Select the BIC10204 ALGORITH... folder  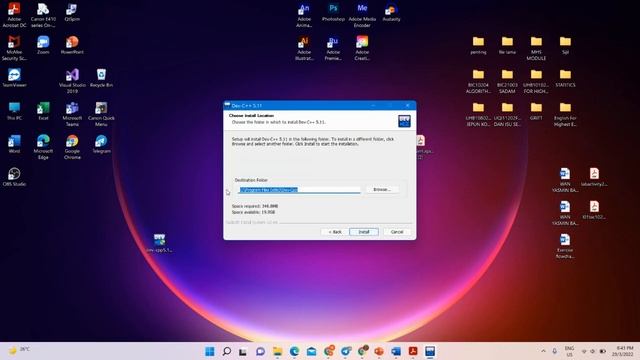point(478,81)
